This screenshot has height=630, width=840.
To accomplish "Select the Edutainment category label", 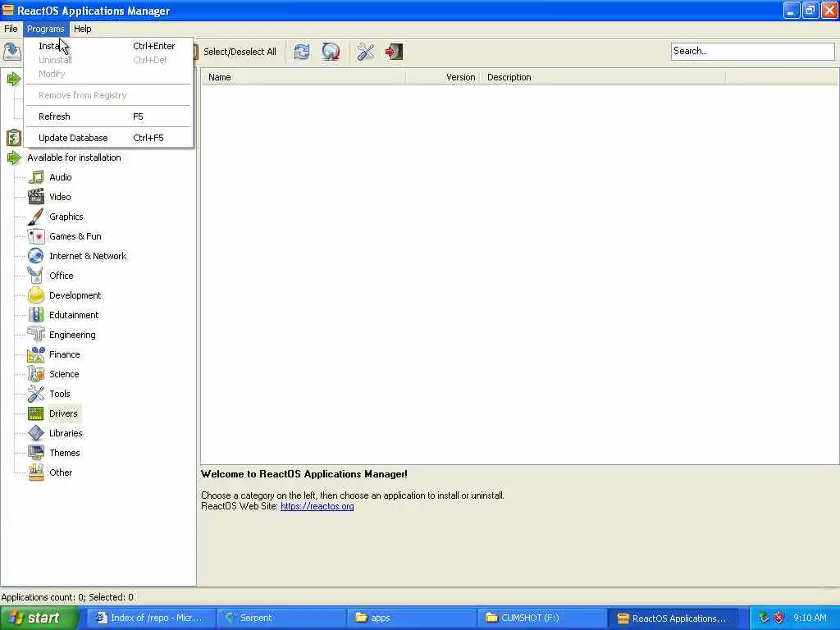I will [x=74, y=315].
